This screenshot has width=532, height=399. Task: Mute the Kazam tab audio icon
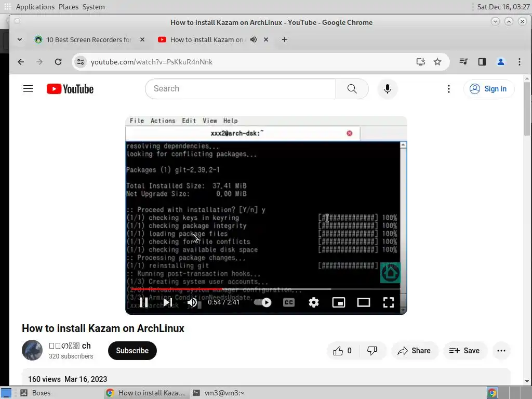coord(254,39)
